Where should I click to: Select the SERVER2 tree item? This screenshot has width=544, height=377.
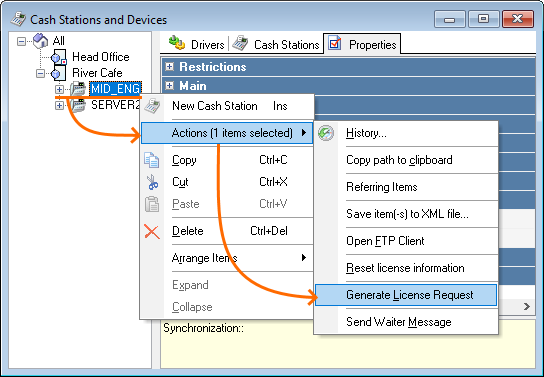point(116,105)
